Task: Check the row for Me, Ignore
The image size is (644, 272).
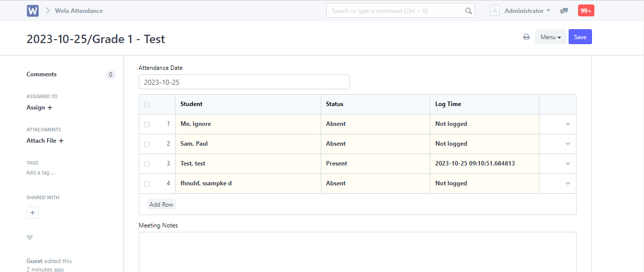Action: (x=147, y=124)
